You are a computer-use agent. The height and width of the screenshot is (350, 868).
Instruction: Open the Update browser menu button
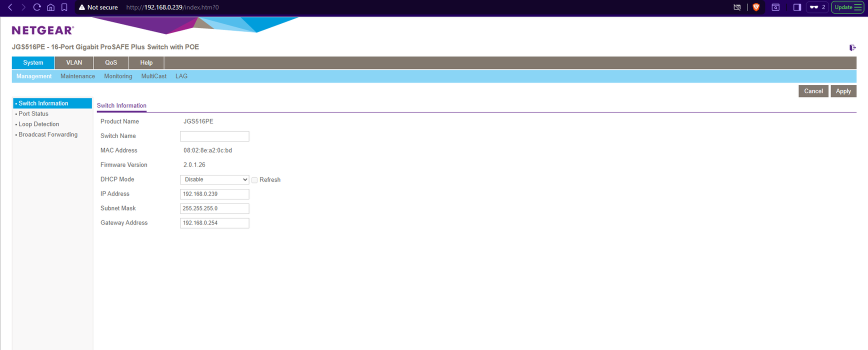(x=848, y=7)
